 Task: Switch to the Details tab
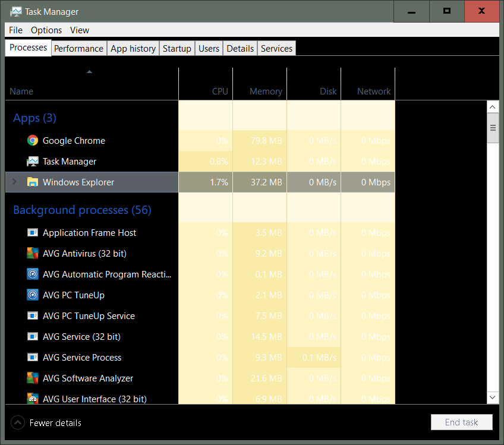point(240,49)
